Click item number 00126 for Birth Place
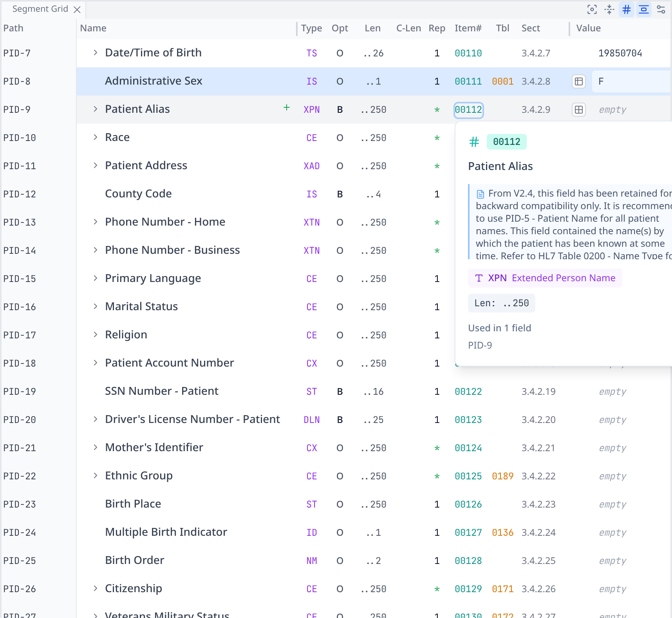The height and width of the screenshot is (618, 672). [x=468, y=504]
